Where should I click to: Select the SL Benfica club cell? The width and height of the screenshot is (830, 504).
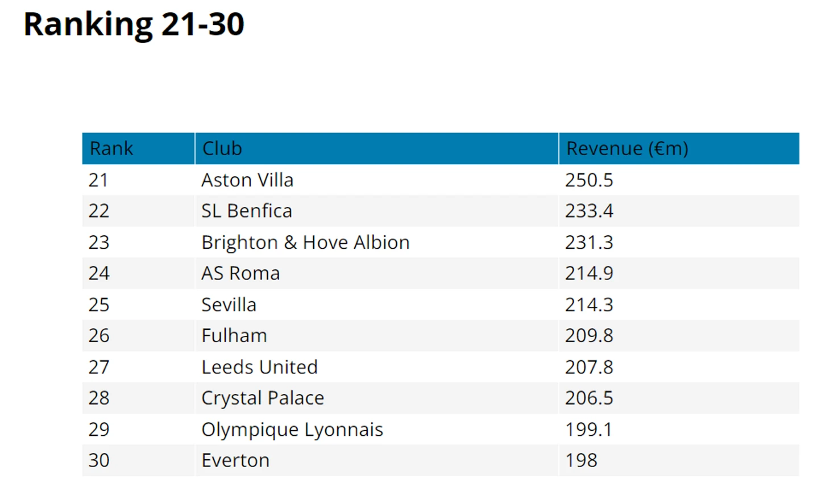[x=377, y=211]
